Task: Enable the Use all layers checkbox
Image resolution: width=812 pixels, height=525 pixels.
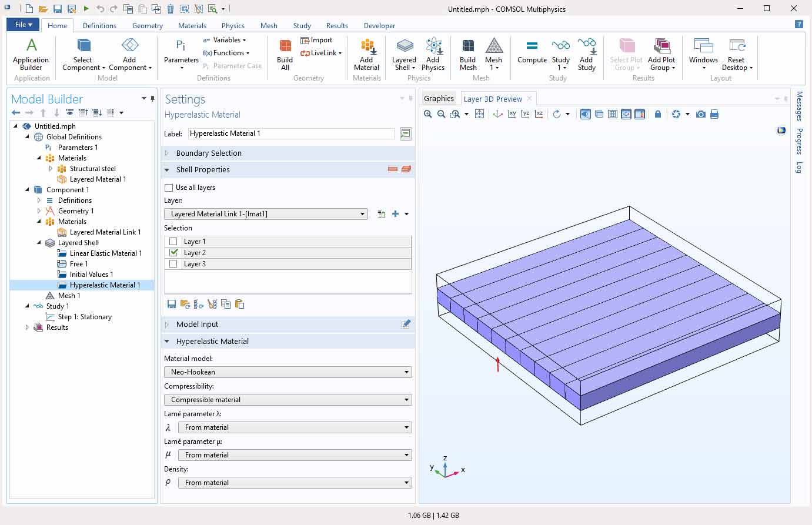Action: coord(169,188)
